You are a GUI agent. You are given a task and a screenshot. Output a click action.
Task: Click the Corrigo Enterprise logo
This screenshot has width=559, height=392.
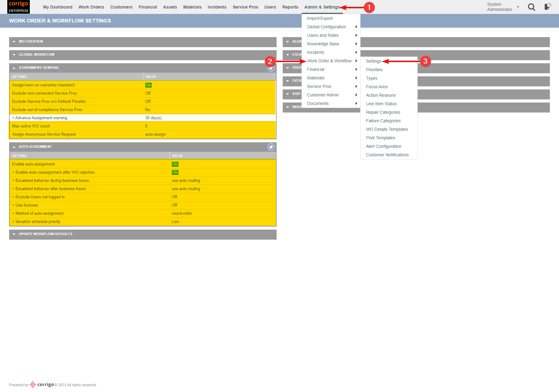click(18, 6)
